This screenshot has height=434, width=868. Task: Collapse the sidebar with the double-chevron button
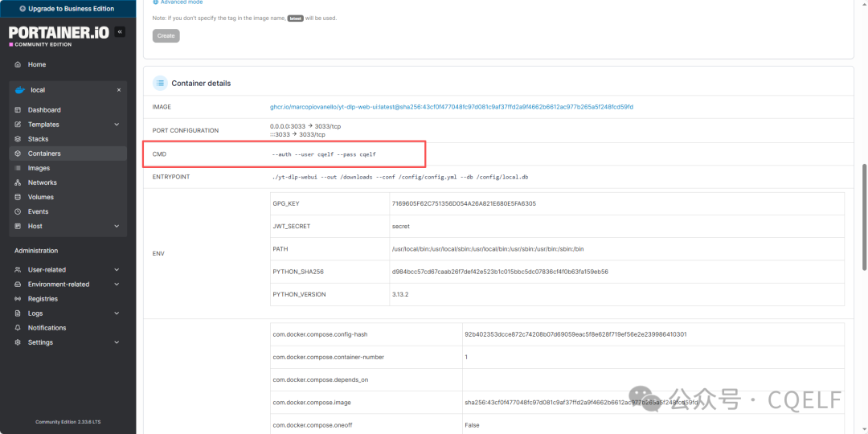[120, 32]
